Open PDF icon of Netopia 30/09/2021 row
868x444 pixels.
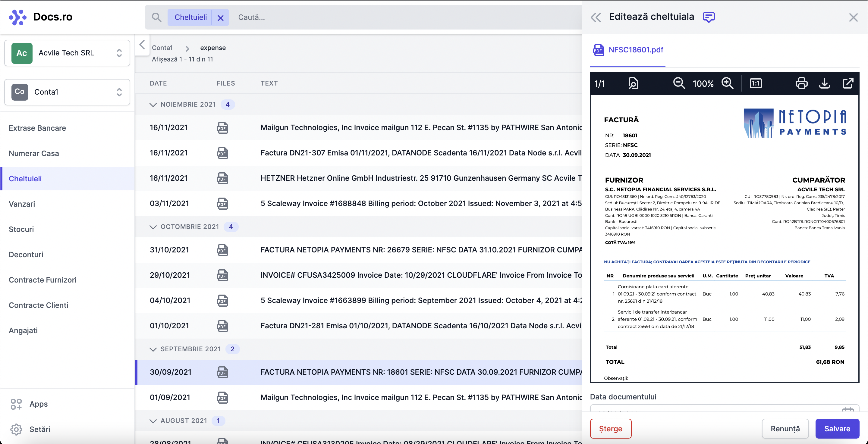click(x=222, y=372)
